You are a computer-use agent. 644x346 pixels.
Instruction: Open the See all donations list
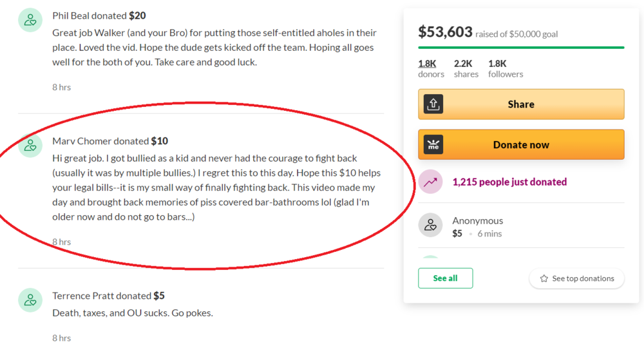tap(445, 278)
